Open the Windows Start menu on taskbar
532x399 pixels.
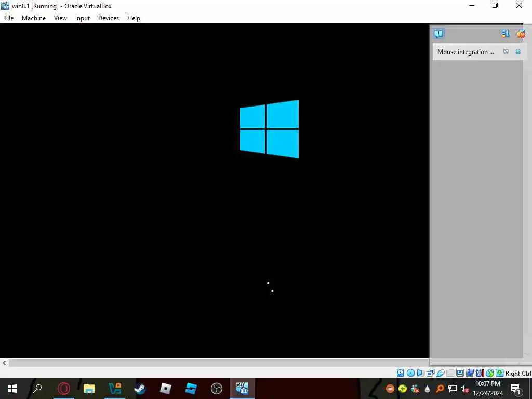pos(12,389)
